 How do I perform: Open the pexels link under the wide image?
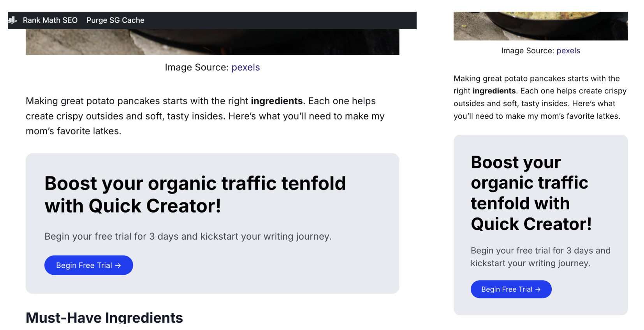(x=245, y=67)
